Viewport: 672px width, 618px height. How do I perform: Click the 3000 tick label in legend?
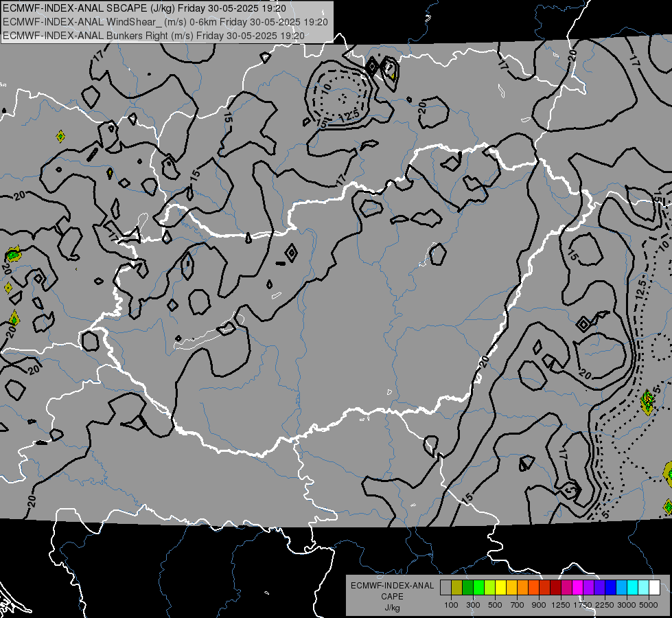coord(627,605)
